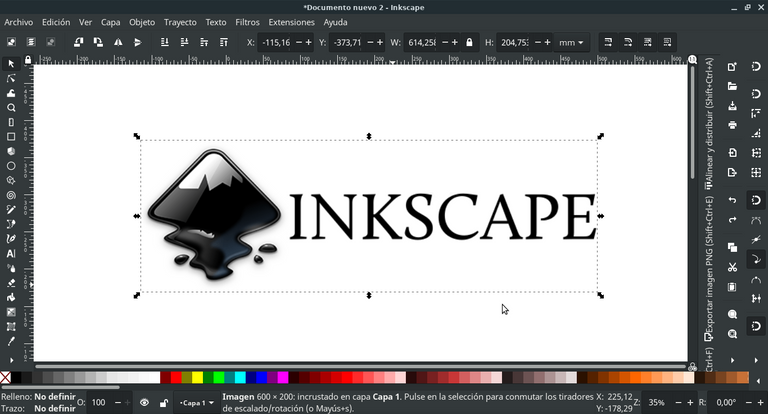The width and height of the screenshot is (768, 414).
Task: Select the Node editing tool
Action: (x=11, y=78)
